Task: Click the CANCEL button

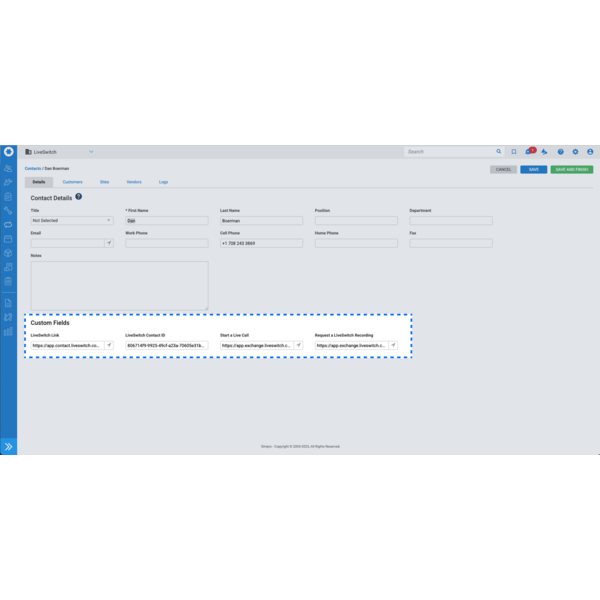Action: tap(503, 170)
